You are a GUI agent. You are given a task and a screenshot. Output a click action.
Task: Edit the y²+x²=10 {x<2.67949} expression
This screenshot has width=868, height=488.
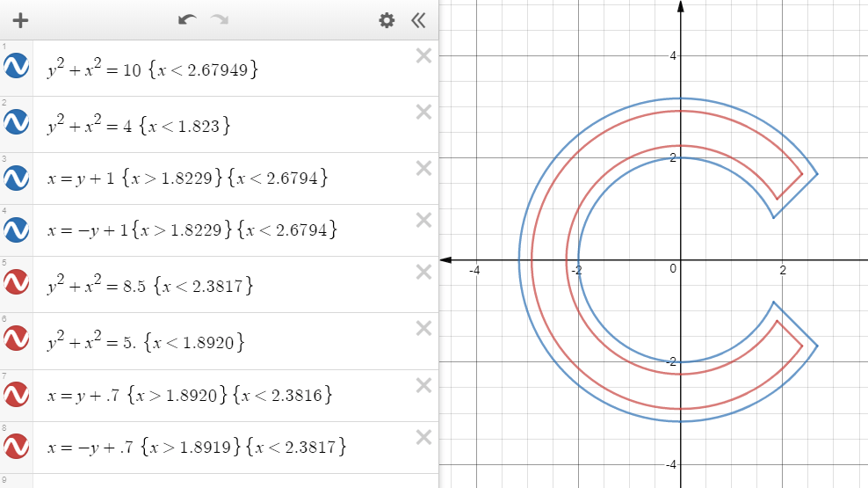(x=153, y=69)
